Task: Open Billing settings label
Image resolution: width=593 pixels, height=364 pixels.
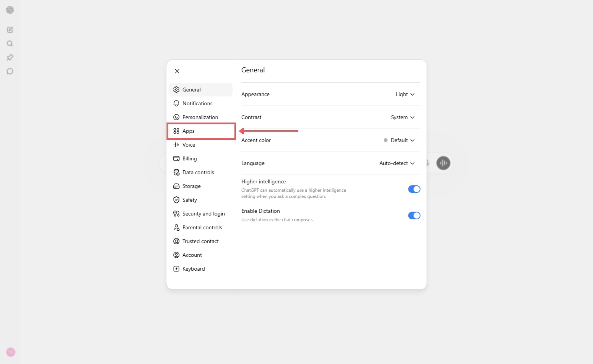Action: coord(190,158)
